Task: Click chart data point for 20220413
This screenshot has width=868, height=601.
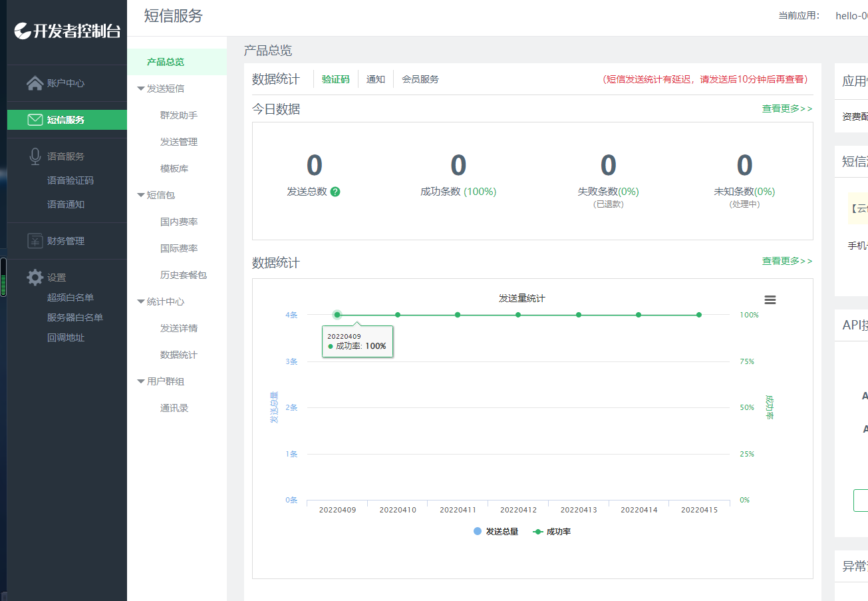Action: 579,315
